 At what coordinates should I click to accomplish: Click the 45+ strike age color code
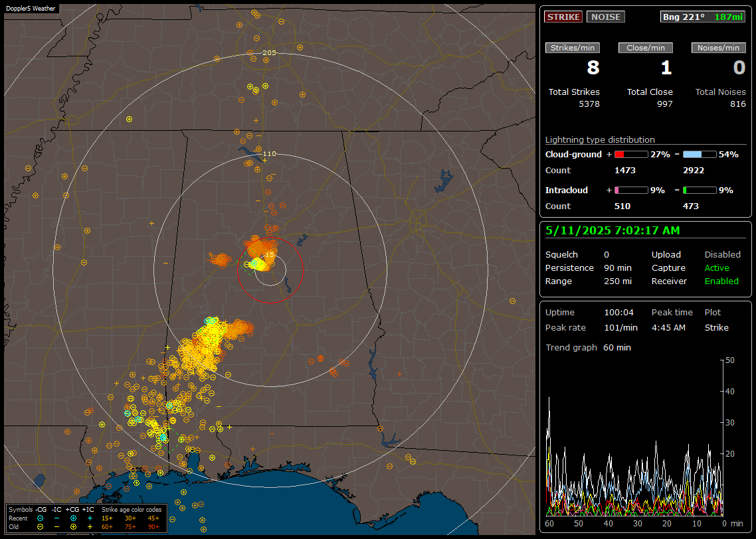point(153,518)
